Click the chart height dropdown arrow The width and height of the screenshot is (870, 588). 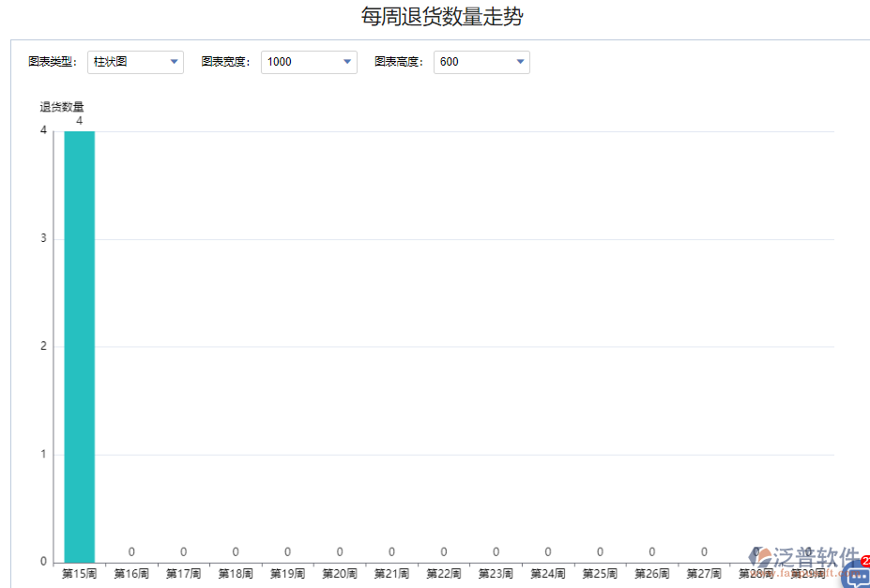point(521,62)
